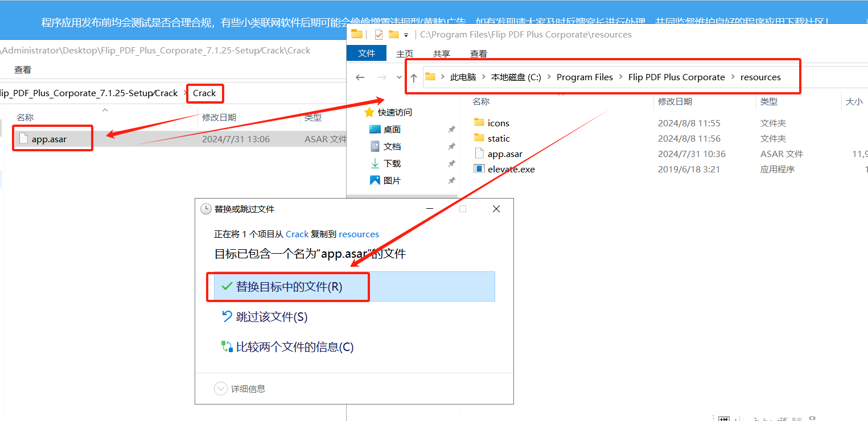Open the 主页 ribbon tab
The width and height of the screenshot is (868, 421).
(405, 53)
